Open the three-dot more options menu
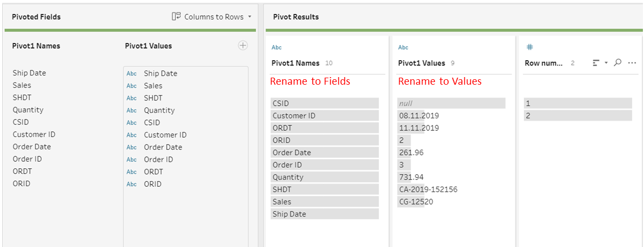 pyautogui.click(x=632, y=63)
